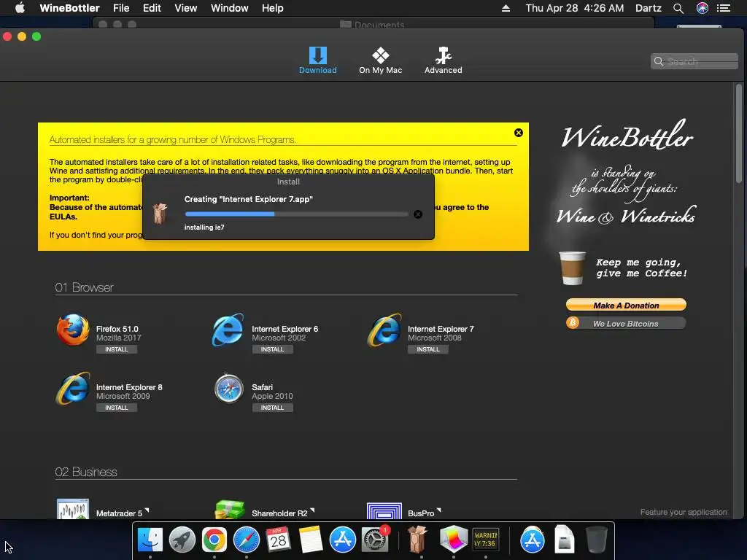Click the BusPro icon

pyautogui.click(x=384, y=510)
